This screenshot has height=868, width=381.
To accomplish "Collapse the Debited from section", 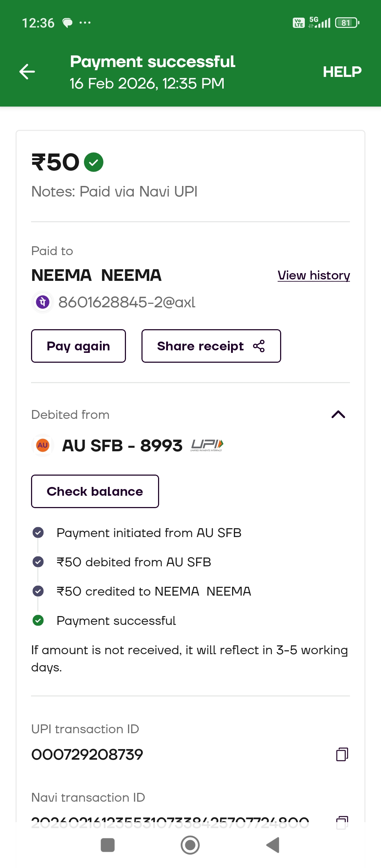I will pos(338,414).
